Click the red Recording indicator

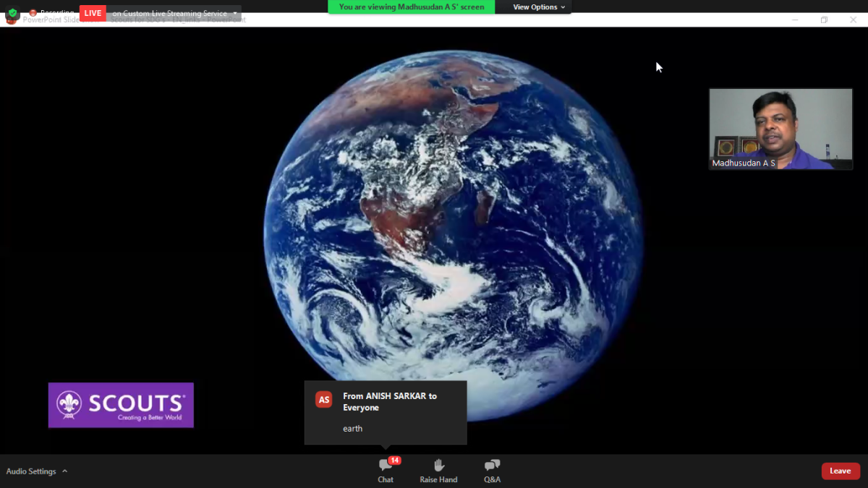[33, 13]
